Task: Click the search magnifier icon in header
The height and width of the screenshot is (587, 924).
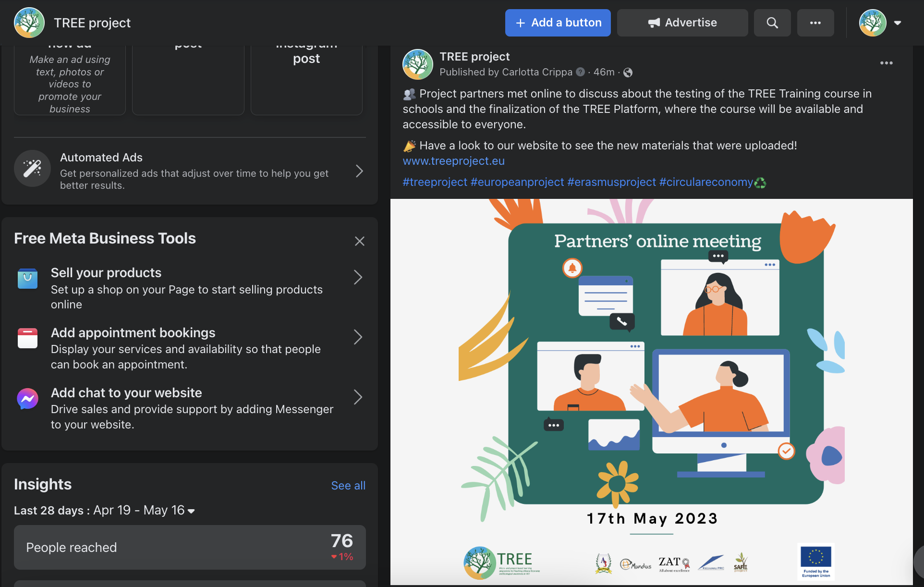Action: click(772, 23)
